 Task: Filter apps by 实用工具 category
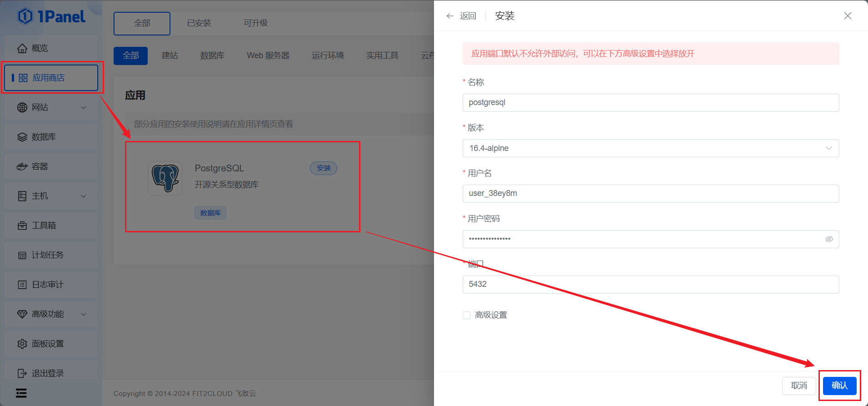[x=382, y=55]
